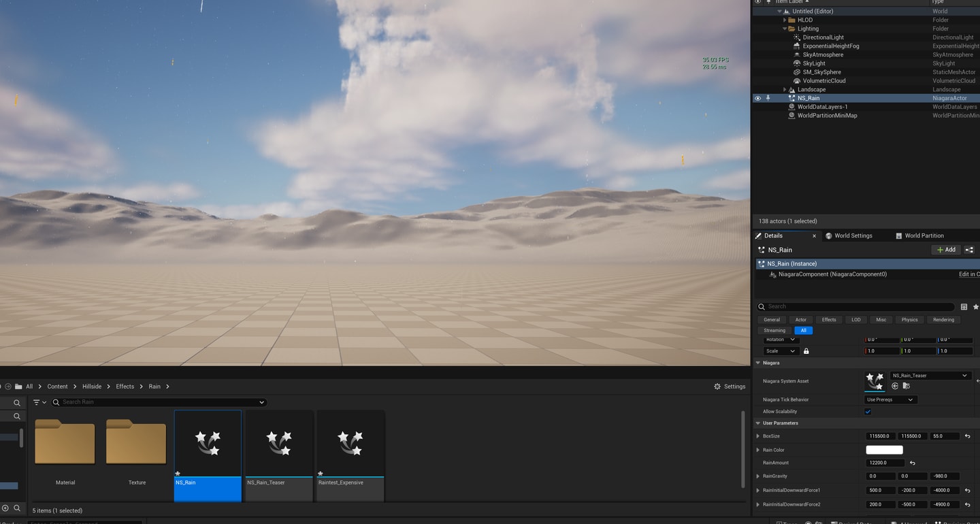Click the ExponentialHeightFog actor icon
The height and width of the screenshot is (524, 980).
(x=797, y=46)
